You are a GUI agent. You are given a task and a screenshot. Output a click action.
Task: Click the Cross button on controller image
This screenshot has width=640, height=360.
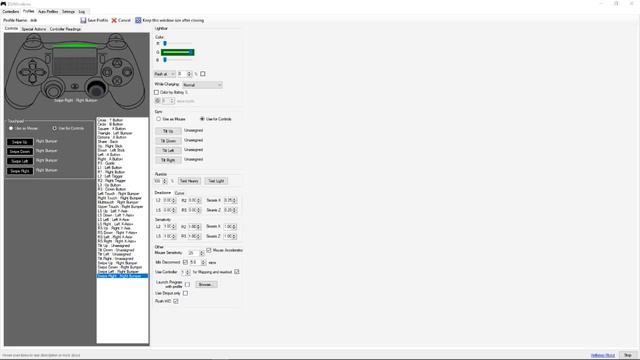click(x=117, y=80)
